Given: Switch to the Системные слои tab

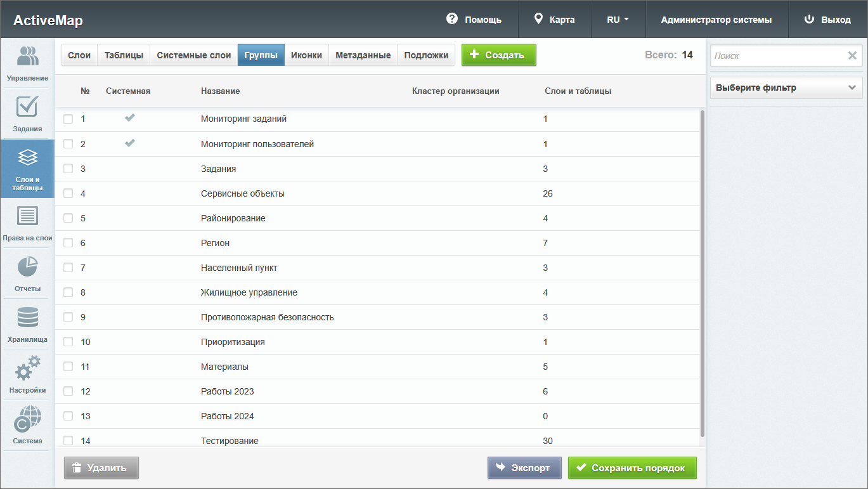Looking at the screenshot, I should tap(194, 55).
